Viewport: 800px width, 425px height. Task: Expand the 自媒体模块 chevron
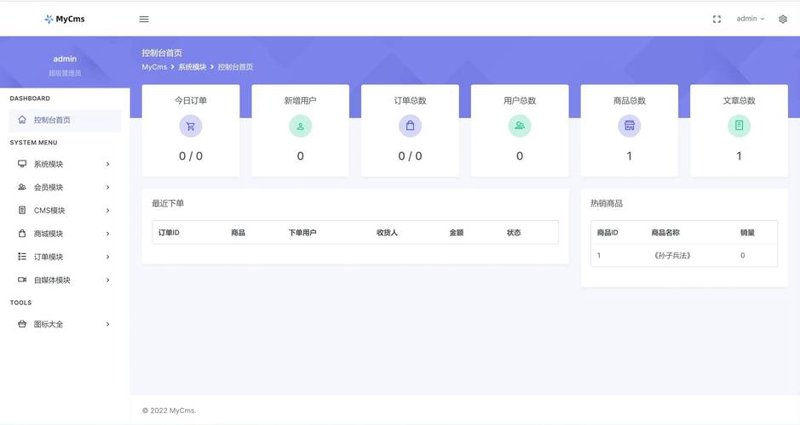tap(108, 280)
